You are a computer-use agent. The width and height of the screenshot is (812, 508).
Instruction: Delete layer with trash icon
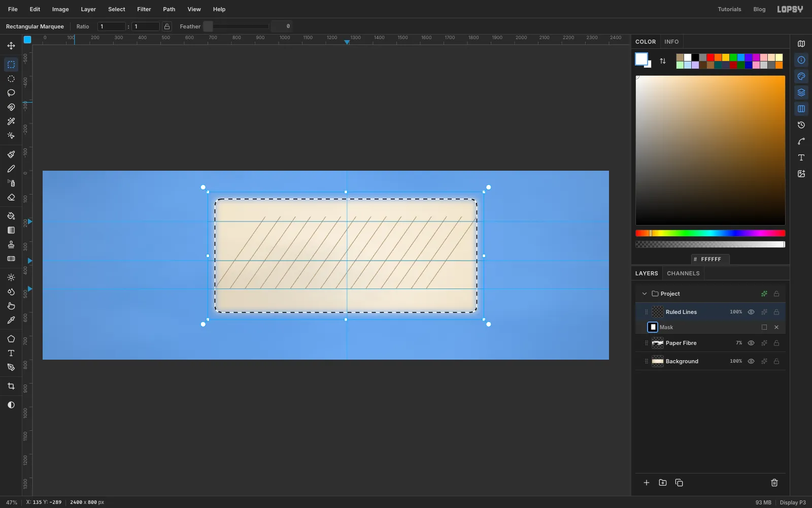click(774, 483)
